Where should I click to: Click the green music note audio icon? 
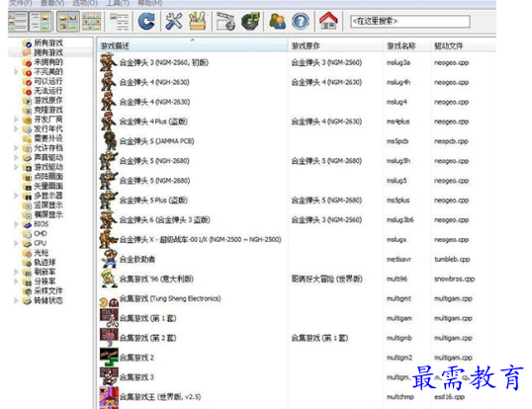[x=250, y=21]
